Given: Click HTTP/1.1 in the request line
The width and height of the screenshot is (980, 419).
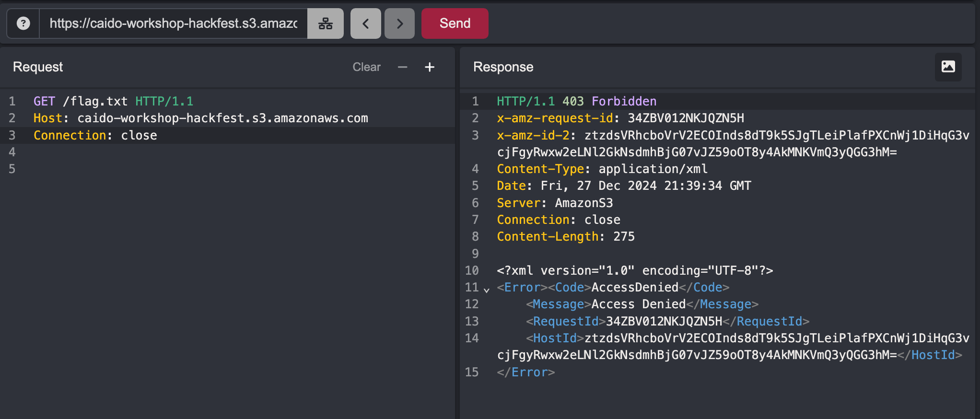Looking at the screenshot, I should (x=164, y=101).
